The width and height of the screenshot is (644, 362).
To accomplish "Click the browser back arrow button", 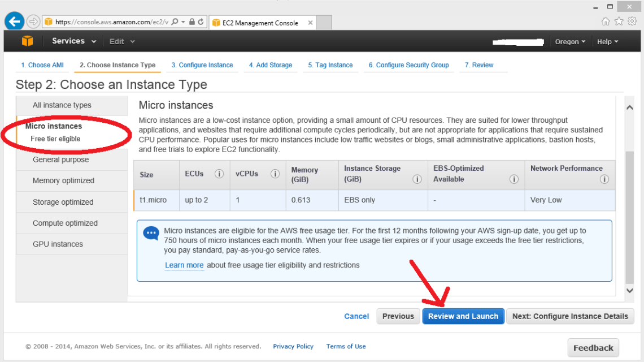I will click(15, 21).
